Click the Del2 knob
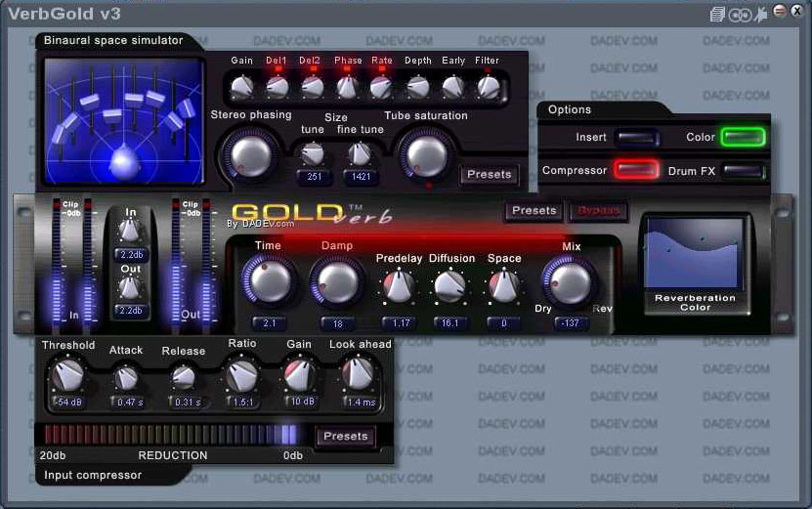This screenshot has height=509, width=812. coord(313,87)
